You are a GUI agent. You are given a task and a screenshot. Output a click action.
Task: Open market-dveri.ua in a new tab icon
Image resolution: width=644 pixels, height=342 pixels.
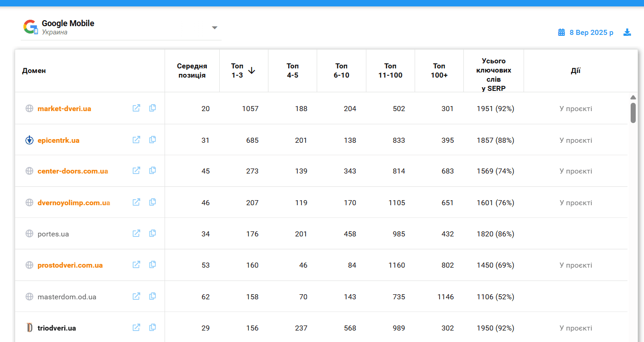tap(137, 108)
